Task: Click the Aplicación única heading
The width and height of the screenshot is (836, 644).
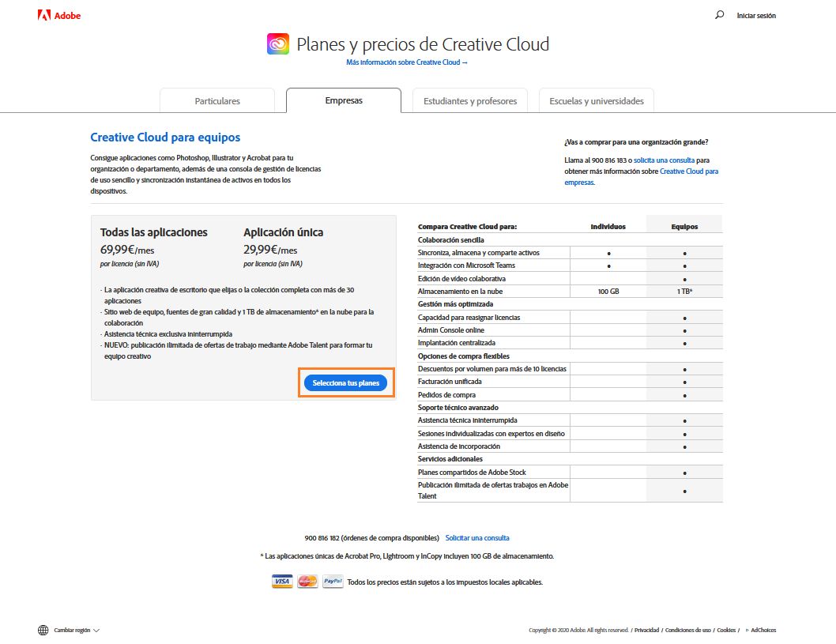Action: [x=283, y=232]
